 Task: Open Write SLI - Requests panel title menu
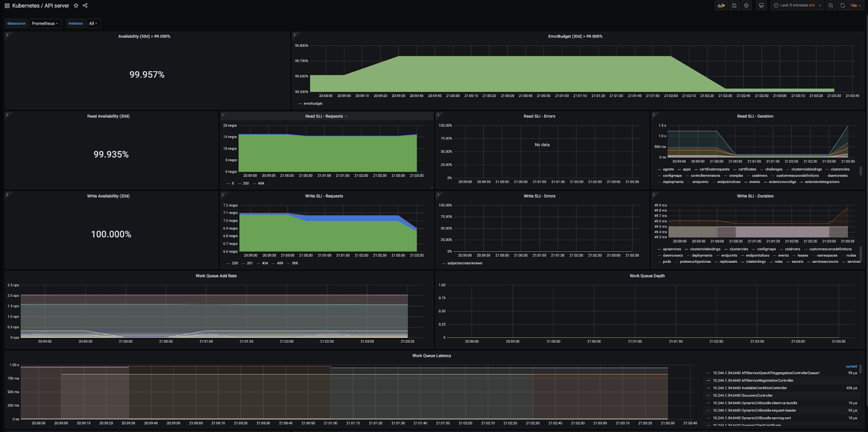tap(324, 196)
